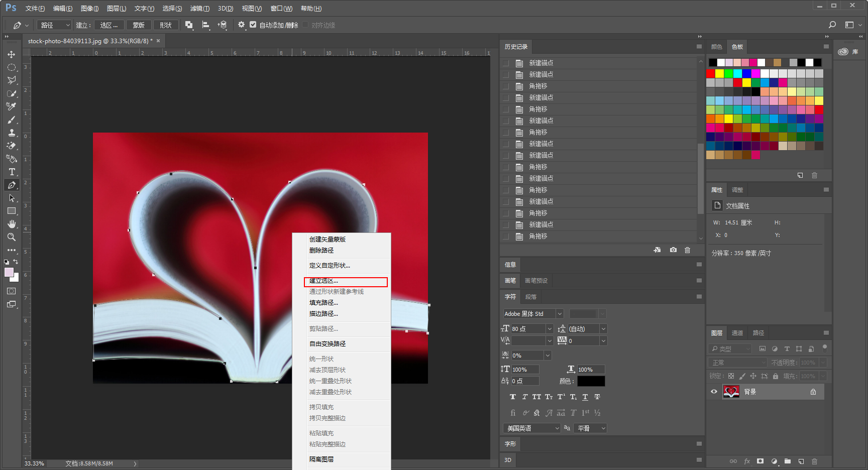Image resolution: width=868 pixels, height=470 pixels.
Task: Switch to the 通道 tab
Action: pyautogui.click(x=737, y=333)
